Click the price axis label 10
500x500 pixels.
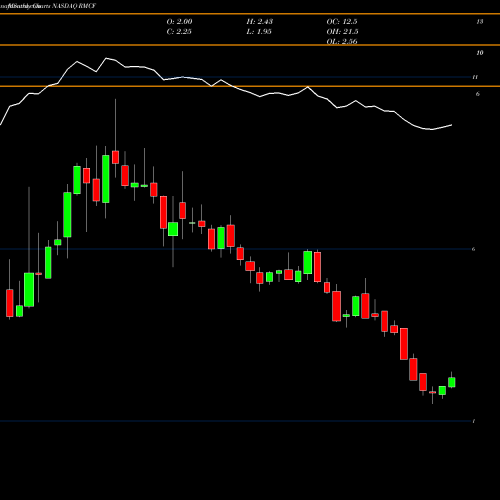coord(480,53)
